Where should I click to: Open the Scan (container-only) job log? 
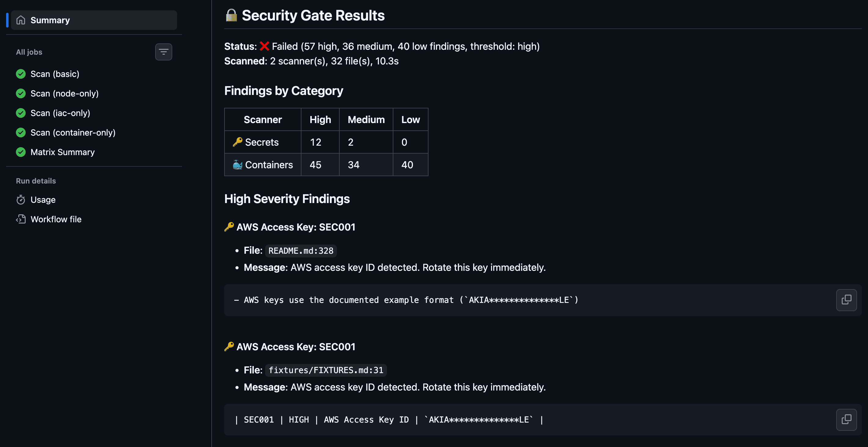pyautogui.click(x=73, y=133)
